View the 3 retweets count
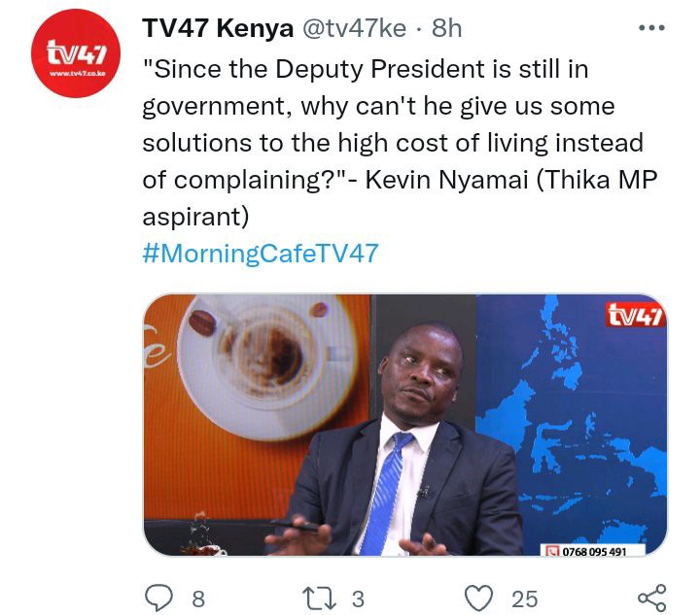 tap(358, 598)
